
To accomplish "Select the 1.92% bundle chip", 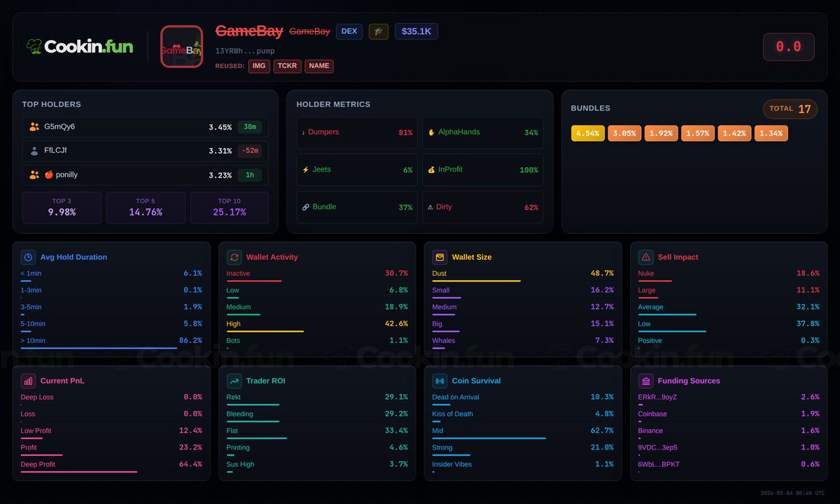I will pos(661,133).
